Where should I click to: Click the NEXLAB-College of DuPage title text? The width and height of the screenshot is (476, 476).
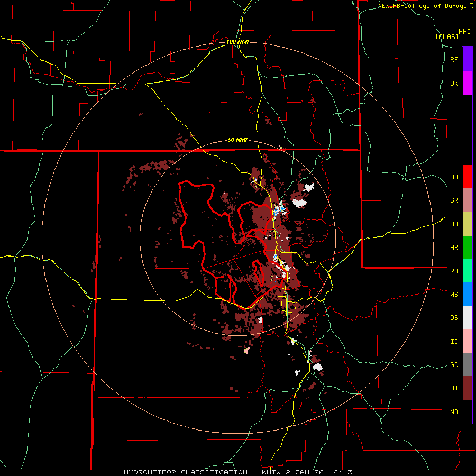(x=426, y=6)
